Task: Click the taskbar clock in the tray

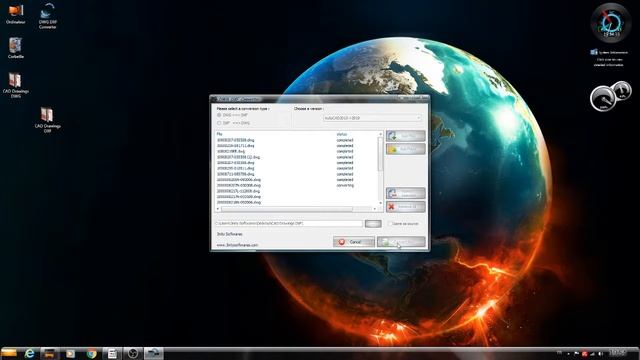Action: pyautogui.click(x=618, y=353)
